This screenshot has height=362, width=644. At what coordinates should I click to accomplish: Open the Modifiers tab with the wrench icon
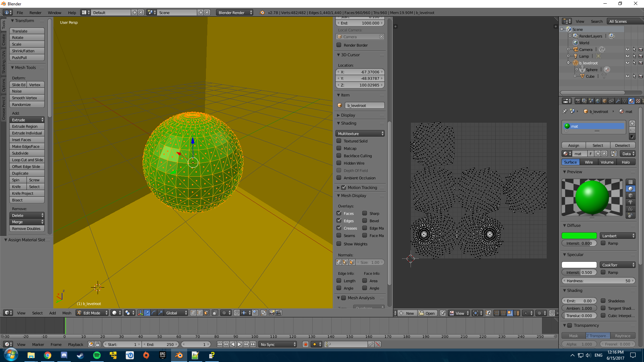(x=618, y=101)
